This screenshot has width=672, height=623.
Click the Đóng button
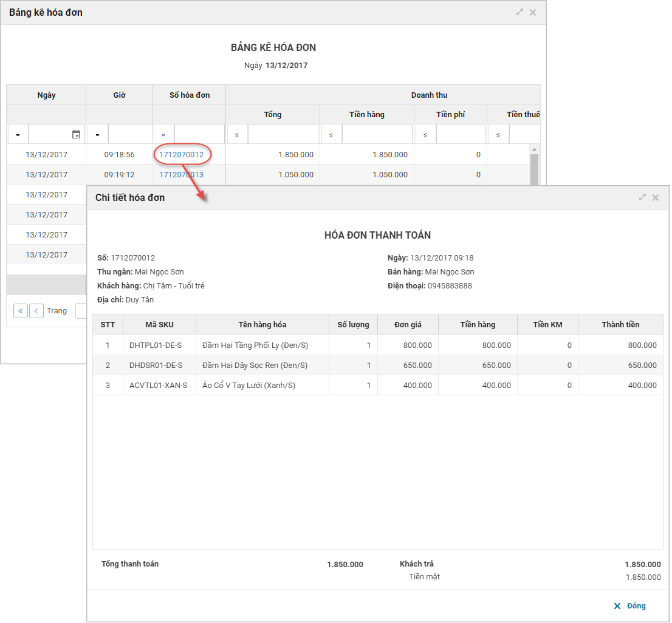pyautogui.click(x=630, y=606)
